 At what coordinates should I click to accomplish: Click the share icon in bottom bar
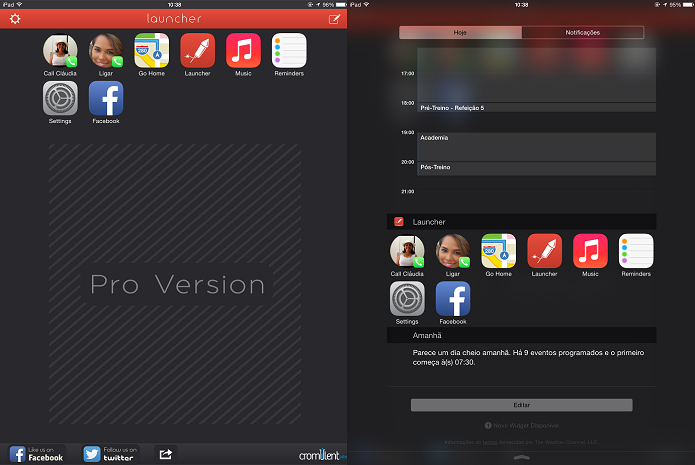[x=165, y=454]
